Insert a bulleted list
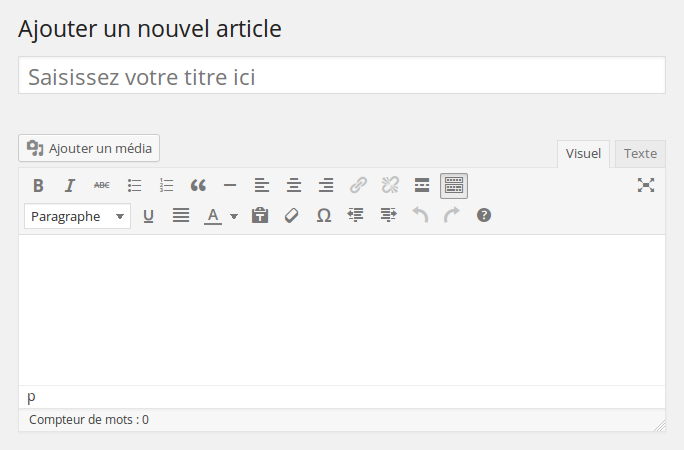 (134, 186)
